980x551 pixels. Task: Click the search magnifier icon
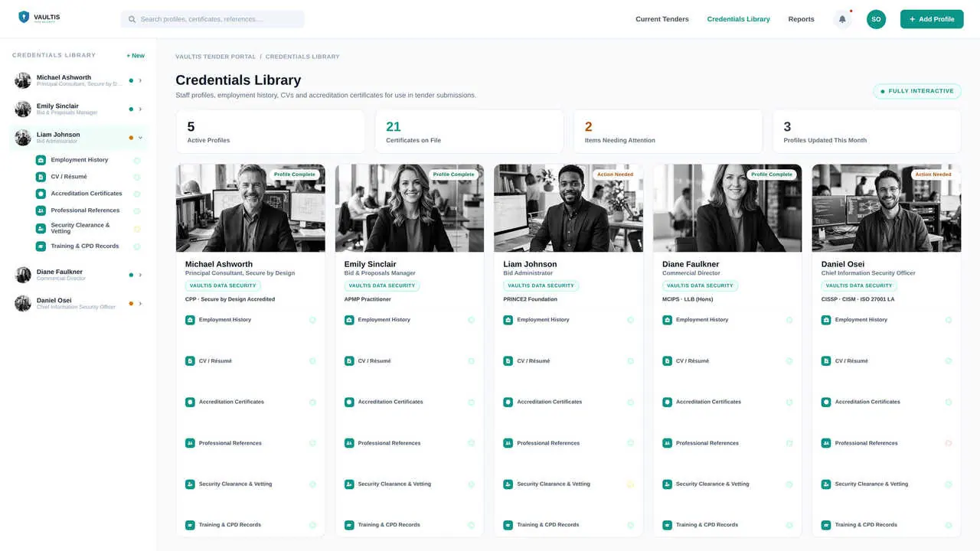(132, 19)
